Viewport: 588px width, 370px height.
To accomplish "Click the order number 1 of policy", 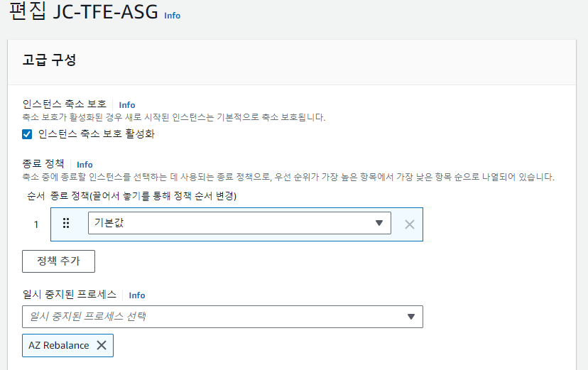I will [x=36, y=224].
